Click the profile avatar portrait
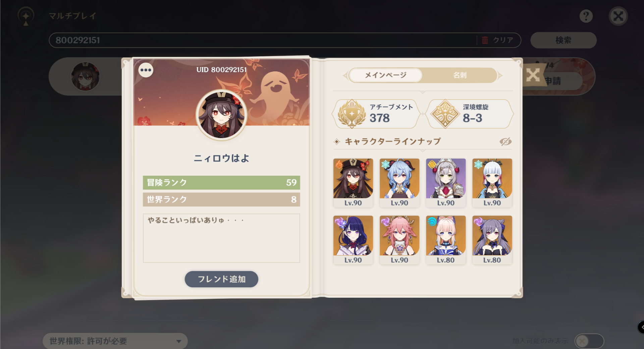The width and height of the screenshot is (644, 349). [x=221, y=115]
